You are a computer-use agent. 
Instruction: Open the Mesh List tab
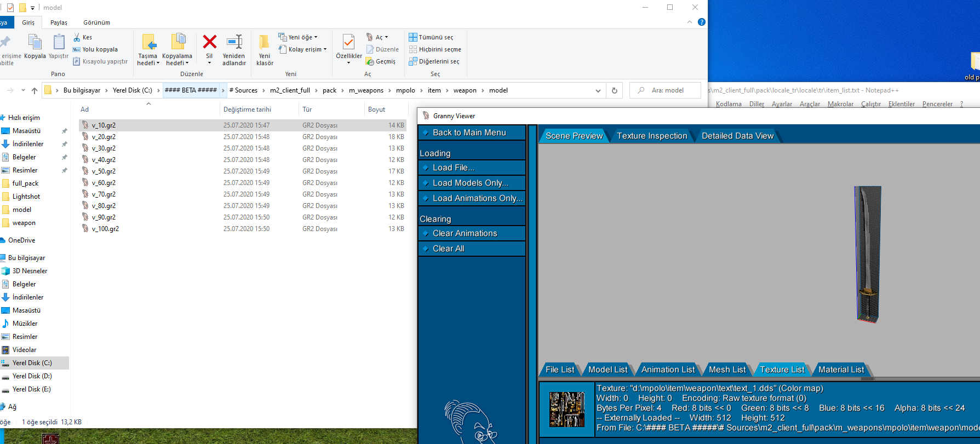727,370
